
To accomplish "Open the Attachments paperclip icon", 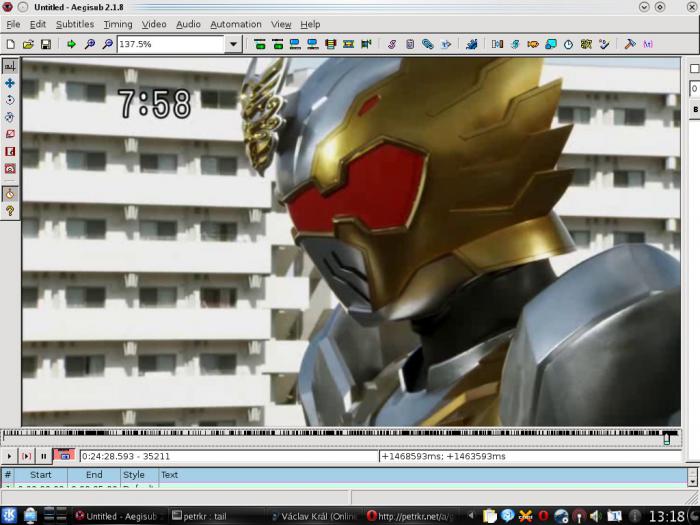I will (x=428, y=44).
